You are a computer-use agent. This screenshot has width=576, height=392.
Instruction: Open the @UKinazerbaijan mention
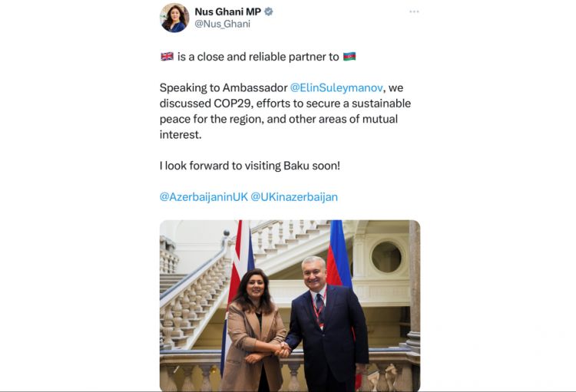(294, 196)
